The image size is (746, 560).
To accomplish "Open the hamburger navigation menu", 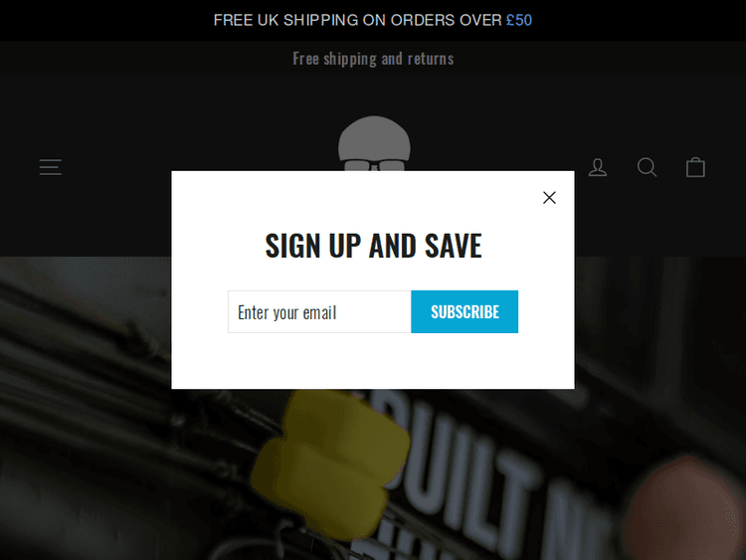I will pyautogui.click(x=51, y=167).
